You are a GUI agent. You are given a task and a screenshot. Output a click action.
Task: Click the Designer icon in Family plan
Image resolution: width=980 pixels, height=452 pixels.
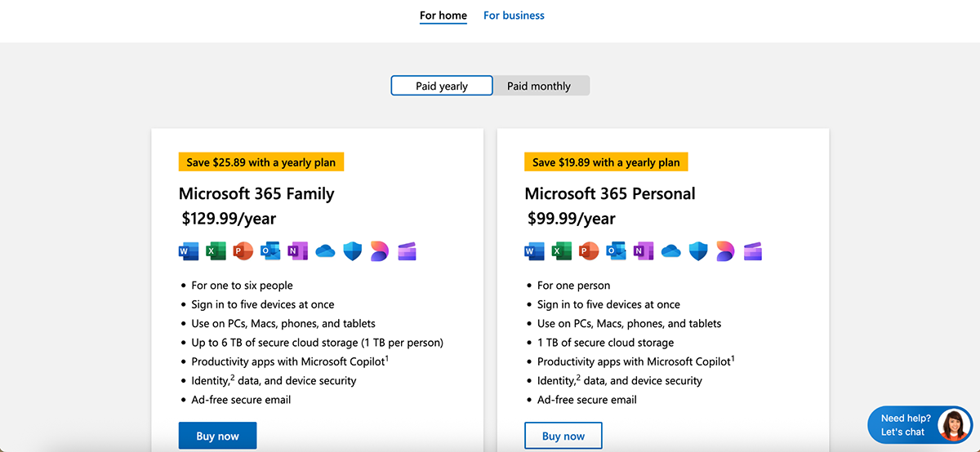click(379, 251)
